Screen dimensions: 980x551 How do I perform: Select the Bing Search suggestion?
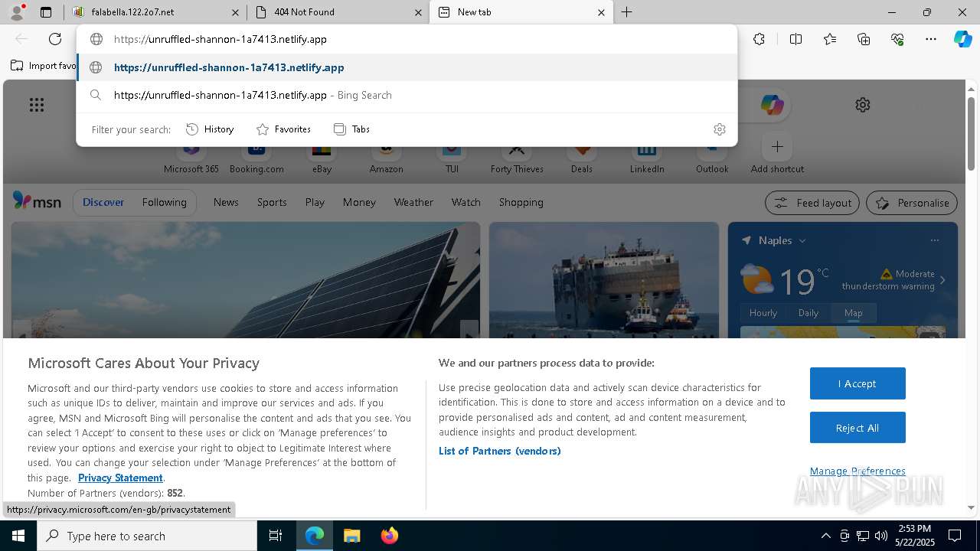click(x=407, y=95)
